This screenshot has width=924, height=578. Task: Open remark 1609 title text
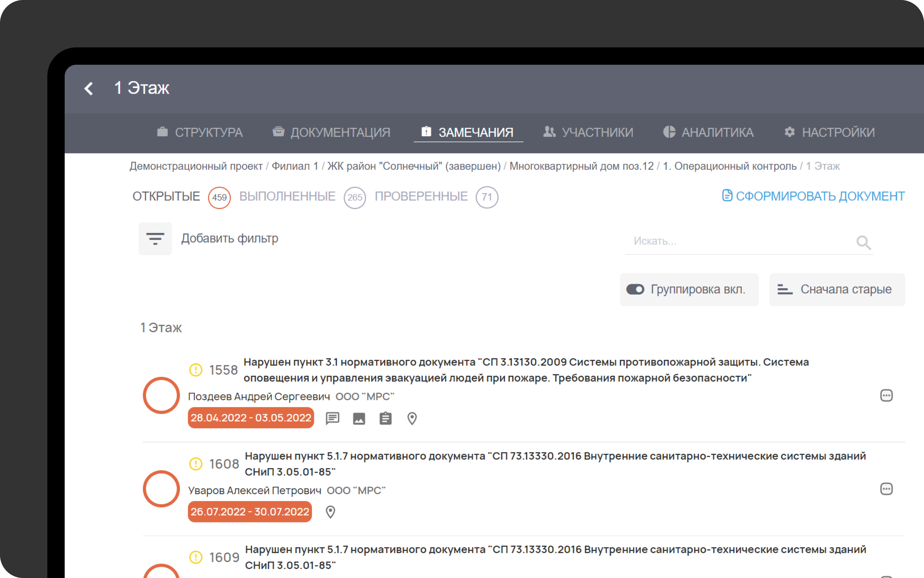[x=555, y=557]
